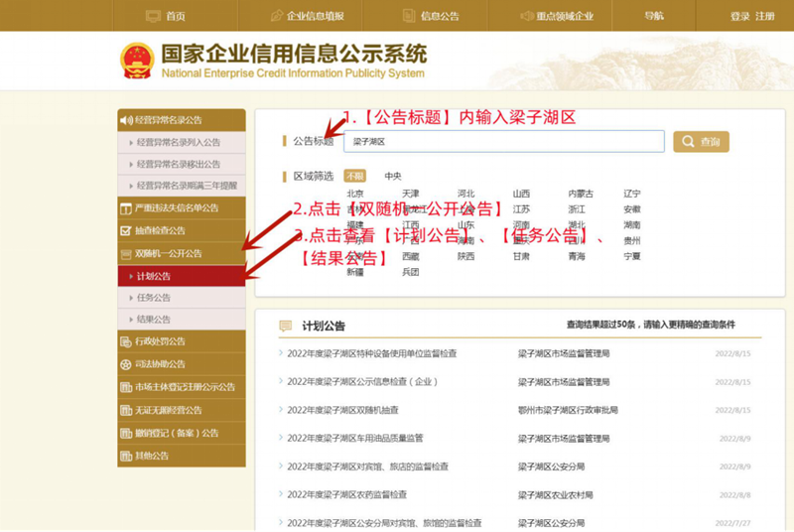
Task: Open 2022年度梁子湖区公示信息检查（企业） announcement
Action: point(362,382)
